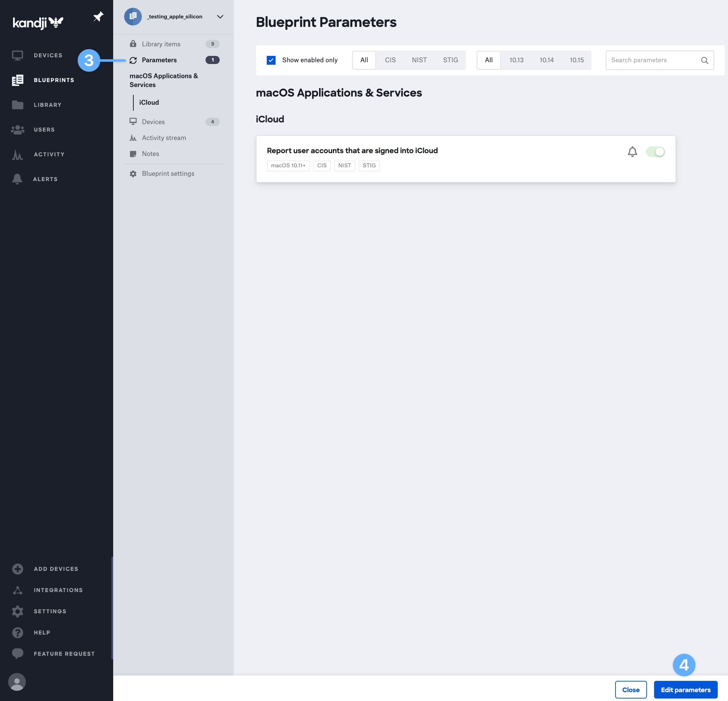728x701 pixels.
Task: Click the Close button
Action: (x=631, y=689)
